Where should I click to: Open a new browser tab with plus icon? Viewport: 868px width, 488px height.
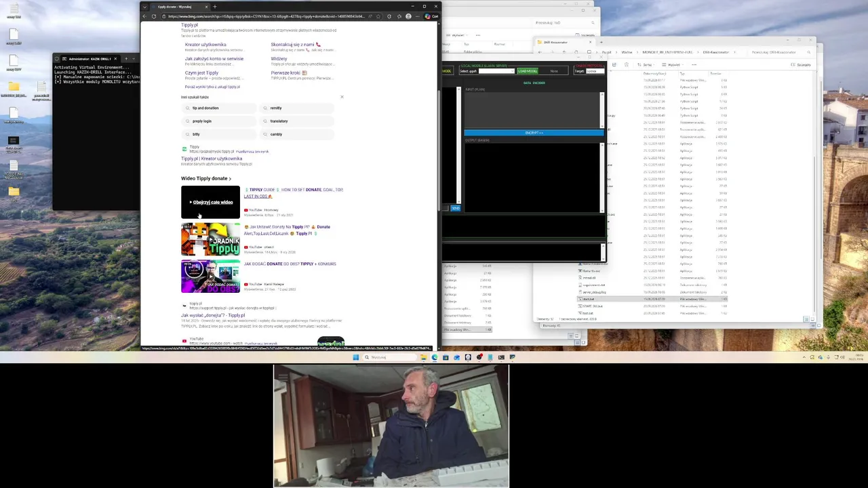coord(215,7)
